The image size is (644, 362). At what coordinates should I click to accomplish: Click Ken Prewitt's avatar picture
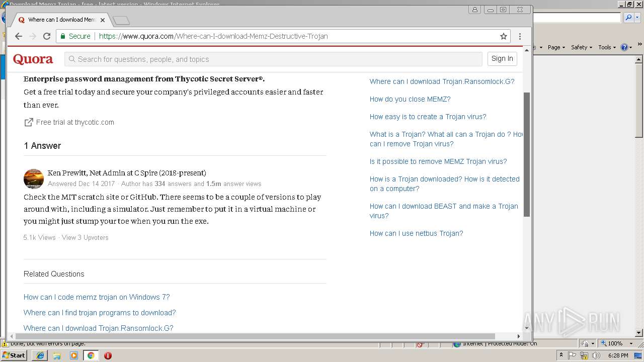pyautogui.click(x=34, y=178)
